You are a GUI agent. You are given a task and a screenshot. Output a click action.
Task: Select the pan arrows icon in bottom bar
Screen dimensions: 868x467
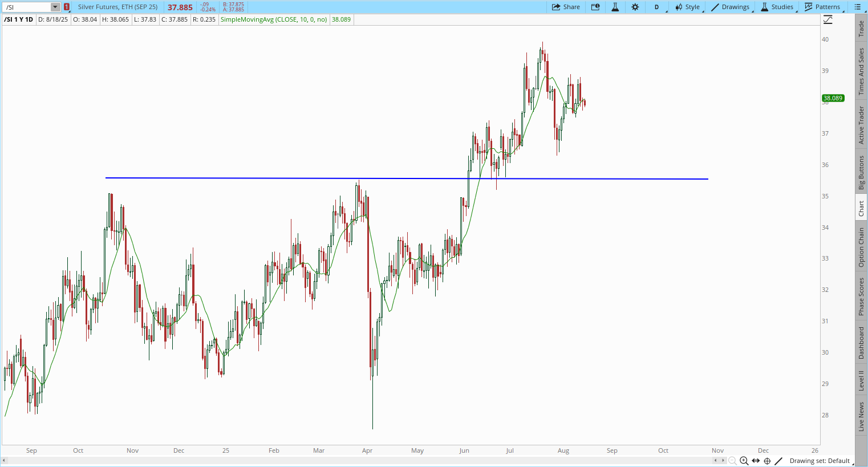[756, 461]
